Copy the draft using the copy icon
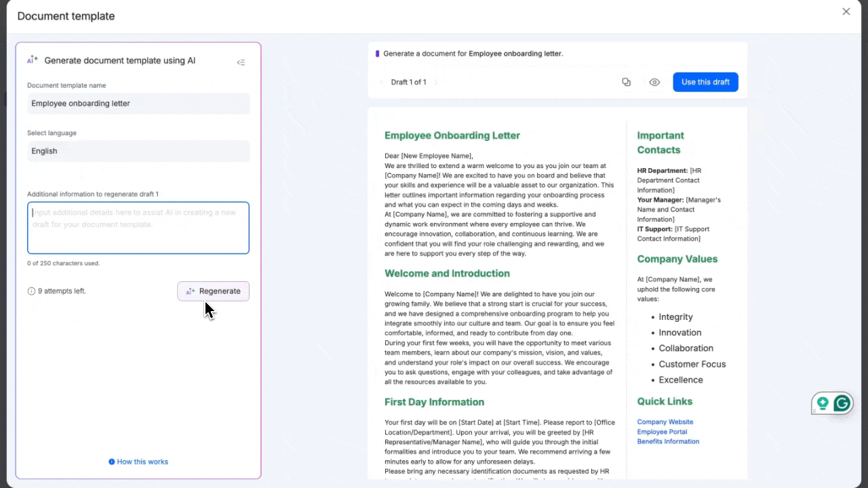Image resolution: width=868 pixels, height=488 pixels. pyautogui.click(x=626, y=82)
